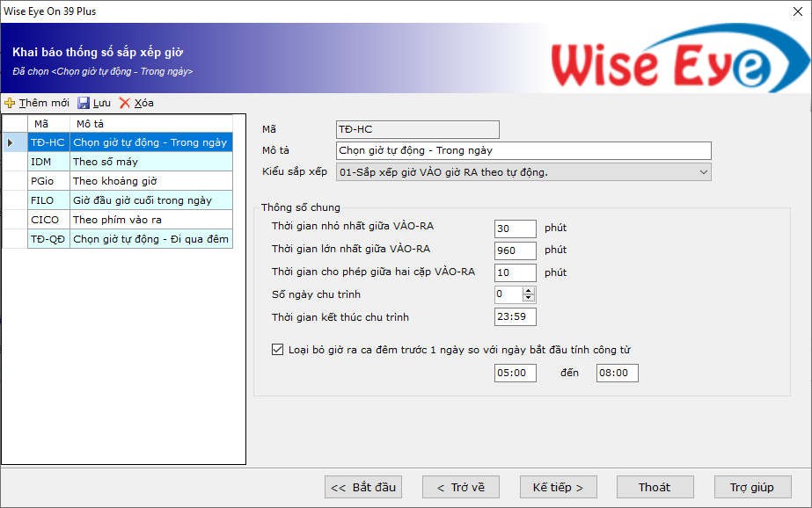Click the Thời gian nhỏ nhất field (30)
Viewport: 812px width, 508px height.
click(515, 229)
